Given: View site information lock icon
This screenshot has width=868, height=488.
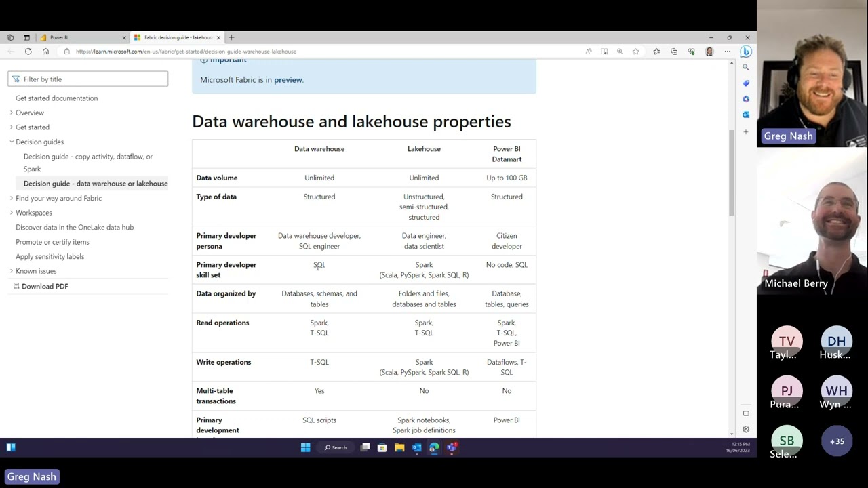Looking at the screenshot, I should coord(66,52).
